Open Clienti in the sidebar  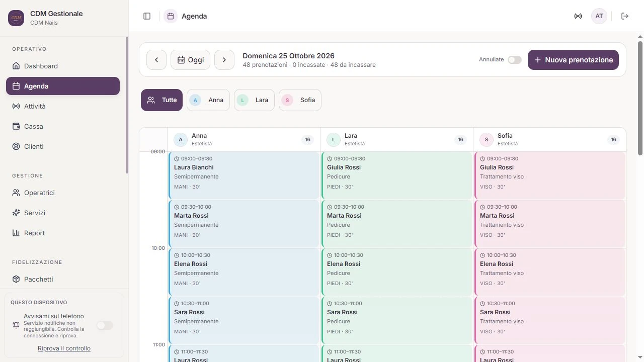[63, 146]
